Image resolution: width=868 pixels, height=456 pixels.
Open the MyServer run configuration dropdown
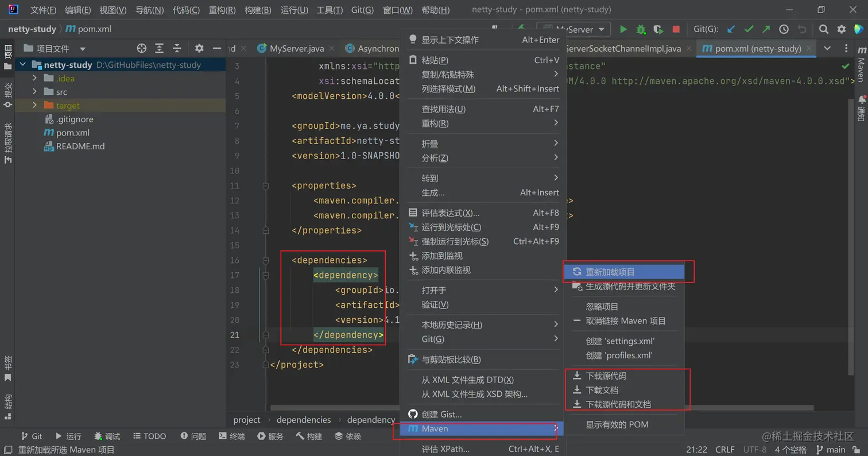(574, 29)
